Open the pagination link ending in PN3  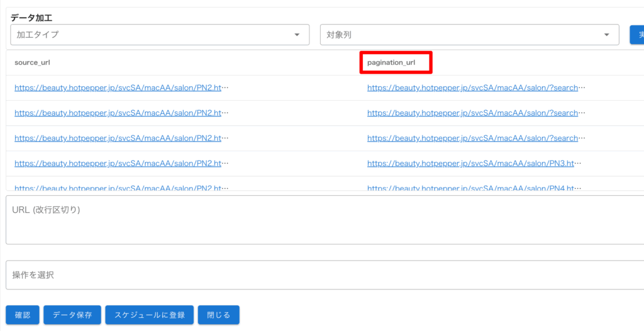tap(474, 163)
